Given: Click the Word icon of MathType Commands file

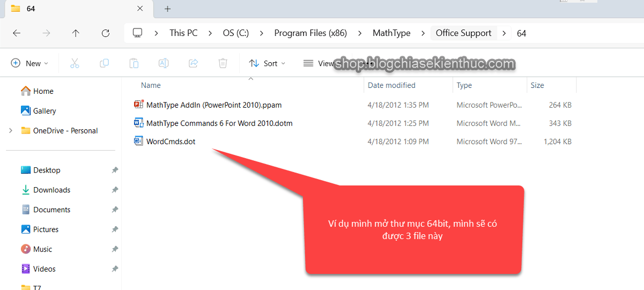Looking at the screenshot, I should point(138,123).
